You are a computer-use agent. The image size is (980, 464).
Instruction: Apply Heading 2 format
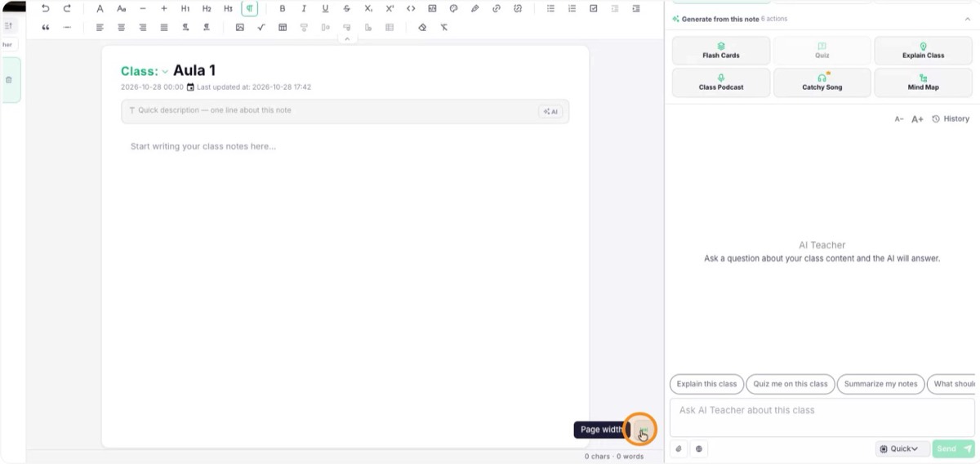point(207,8)
